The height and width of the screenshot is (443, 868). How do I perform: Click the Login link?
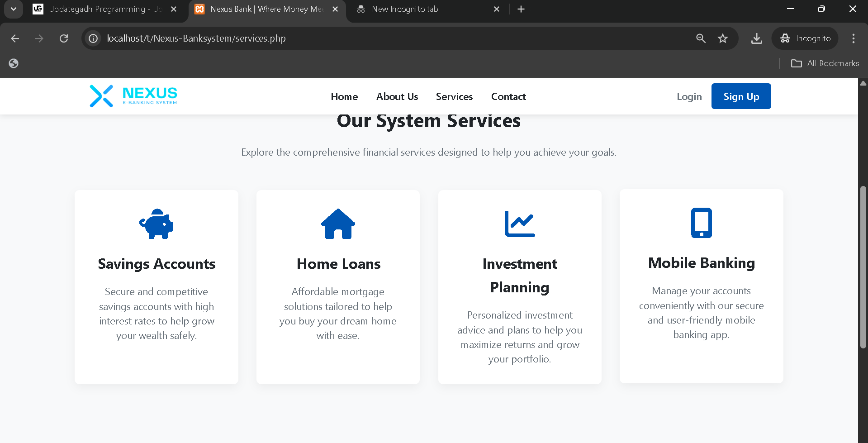pyautogui.click(x=689, y=96)
